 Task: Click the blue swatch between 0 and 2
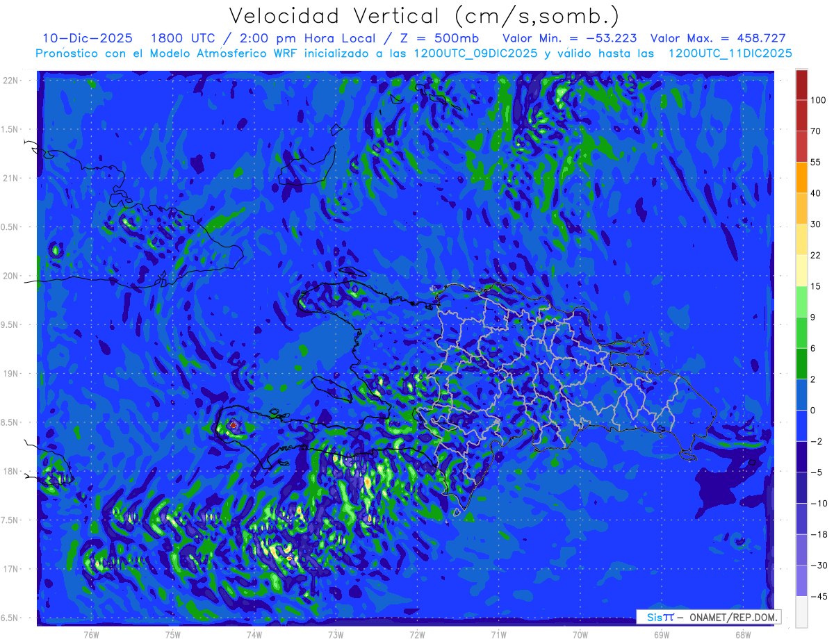pos(801,395)
